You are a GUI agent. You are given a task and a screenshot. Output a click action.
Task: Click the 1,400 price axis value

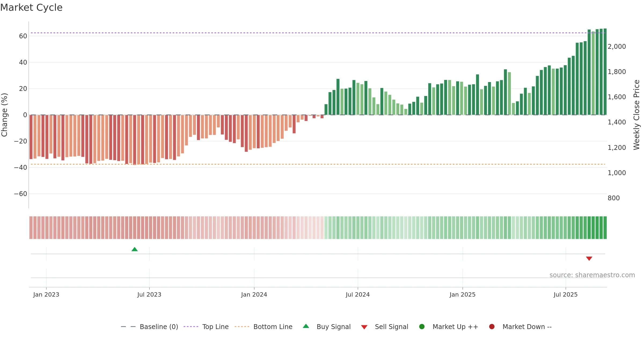point(617,122)
